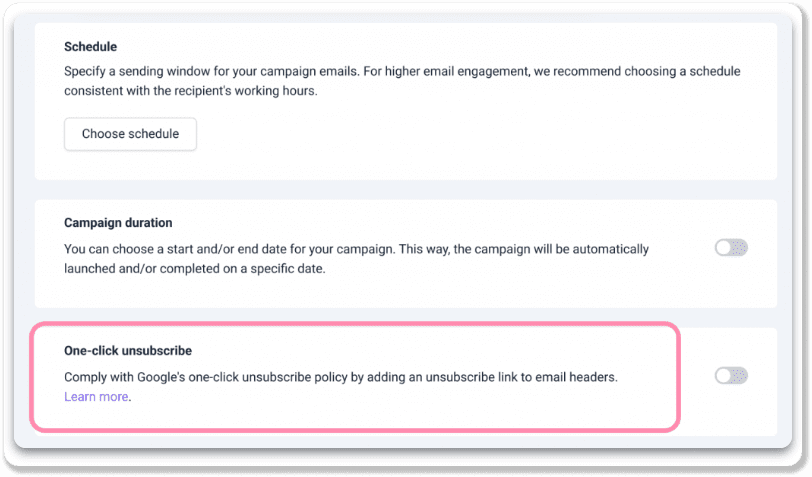
Task: Select the One-click unsubscribe heading
Action: point(128,351)
